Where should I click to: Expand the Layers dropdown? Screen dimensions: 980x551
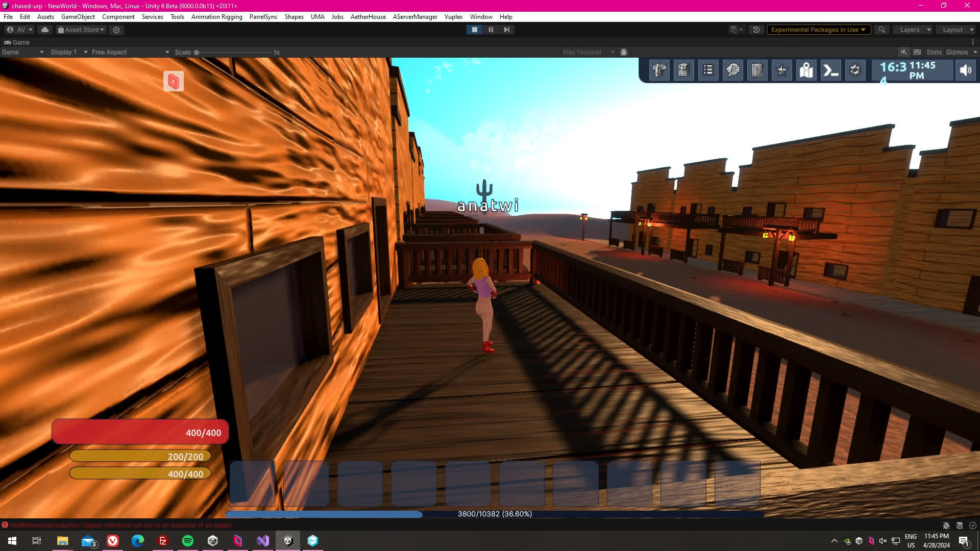point(914,30)
